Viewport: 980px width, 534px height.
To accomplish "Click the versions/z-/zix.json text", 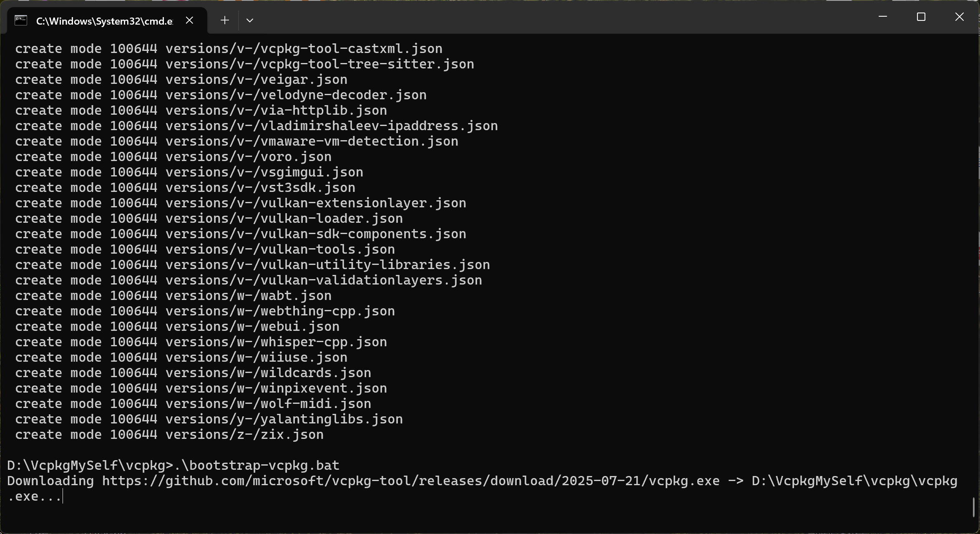I will pyautogui.click(x=245, y=435).
